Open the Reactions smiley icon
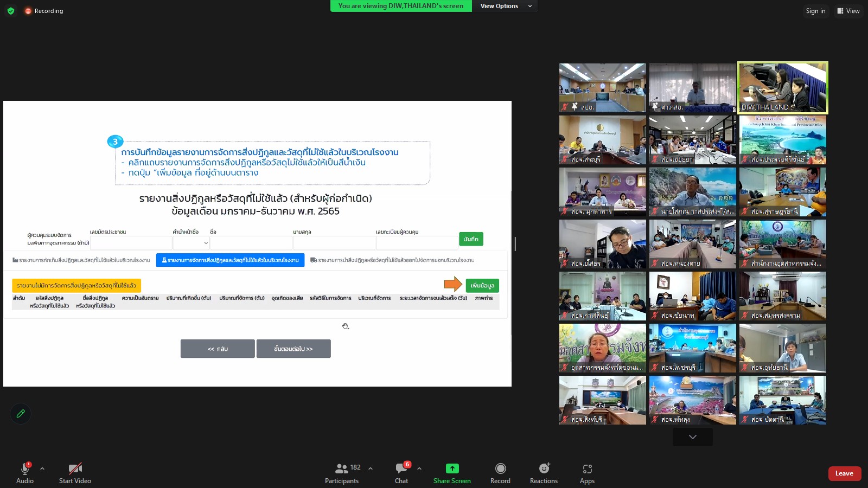Screen dimensions: 868x488 pyautogui.click(x=544, y=468)
